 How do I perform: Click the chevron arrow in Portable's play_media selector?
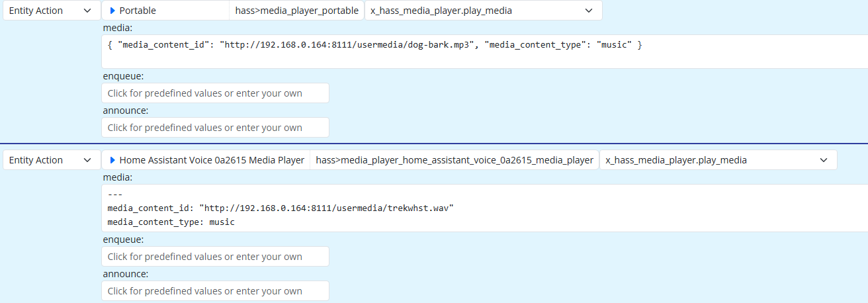(x=589, y=11)
